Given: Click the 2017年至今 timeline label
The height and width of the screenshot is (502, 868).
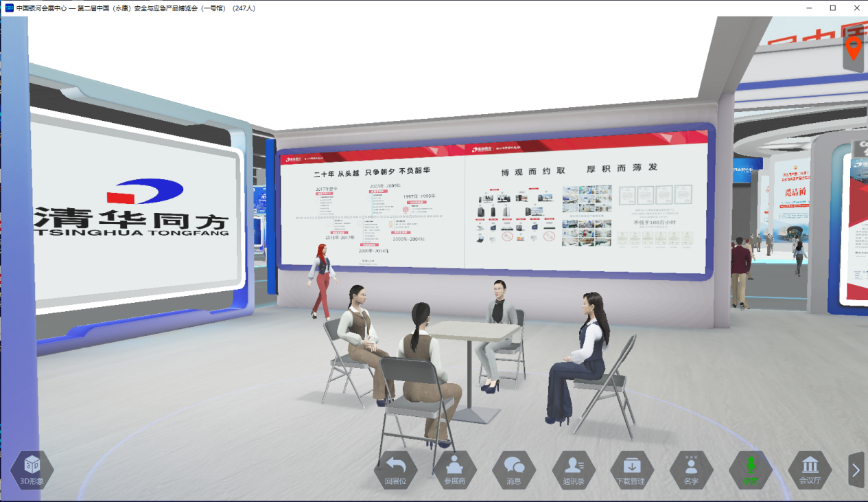Looking at the screenshot, I should [327, 189].
